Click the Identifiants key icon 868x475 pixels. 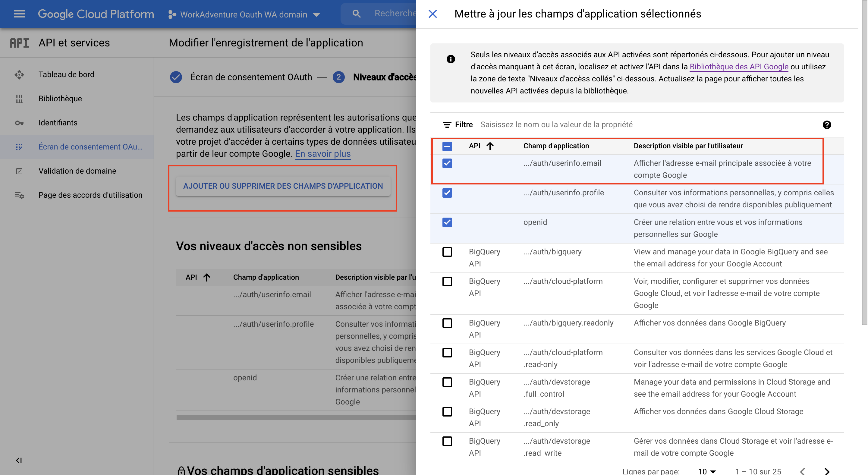pyautogui.click(x=19, y=123)
